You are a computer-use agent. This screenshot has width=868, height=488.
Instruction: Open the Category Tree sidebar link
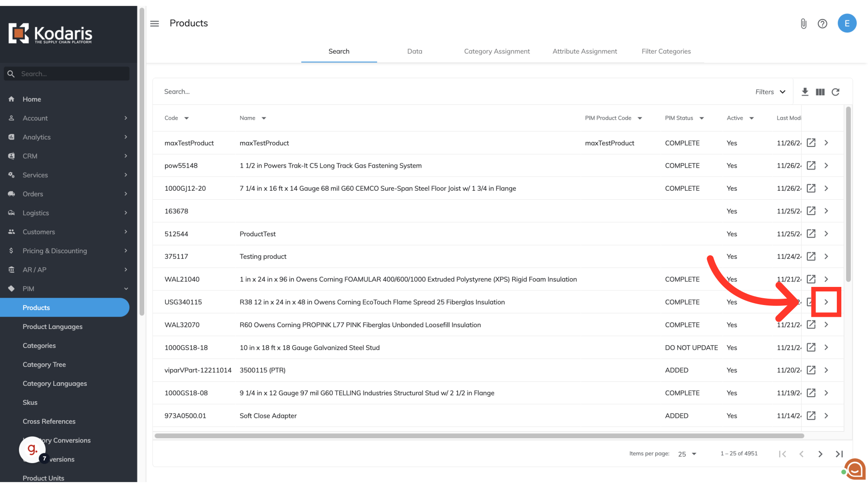tap(44, 365)
